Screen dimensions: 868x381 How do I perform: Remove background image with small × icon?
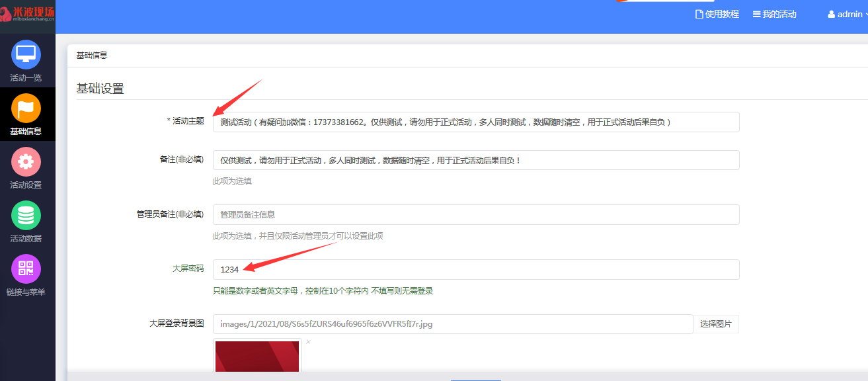pos(308,342)
